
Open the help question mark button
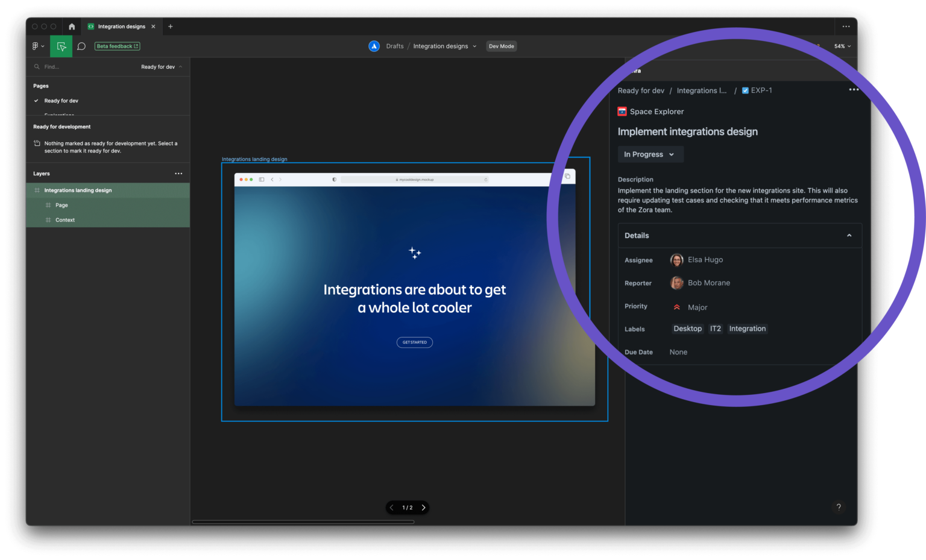click(x=839, y=507)
